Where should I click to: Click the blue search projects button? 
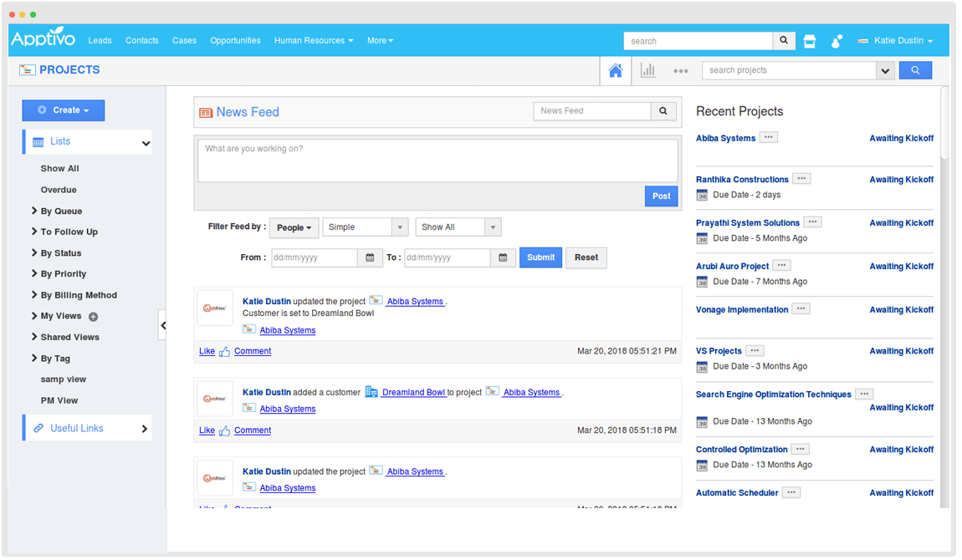[x=915, y=71]
